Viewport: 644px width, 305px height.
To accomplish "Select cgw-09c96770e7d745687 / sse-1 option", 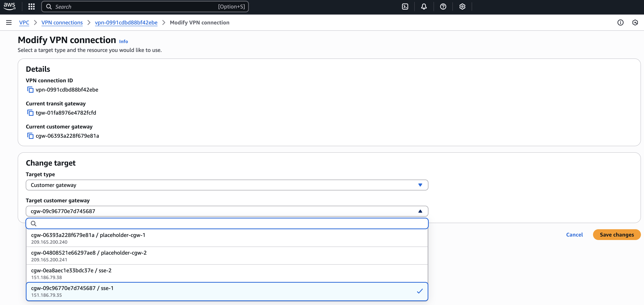I will (227, 291).
